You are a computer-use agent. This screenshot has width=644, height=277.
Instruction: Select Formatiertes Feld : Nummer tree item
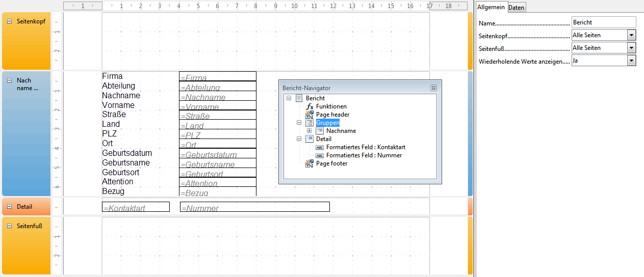(364, 155)
